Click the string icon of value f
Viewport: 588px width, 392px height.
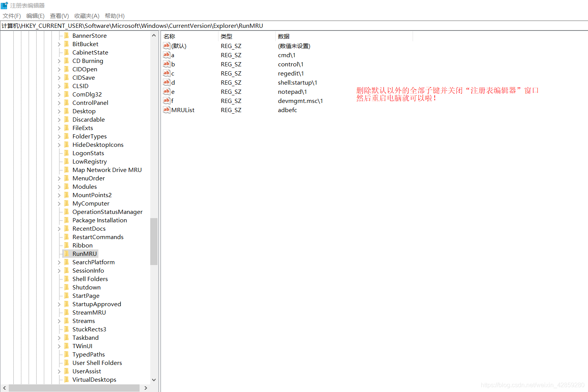[x=166, y=101]
